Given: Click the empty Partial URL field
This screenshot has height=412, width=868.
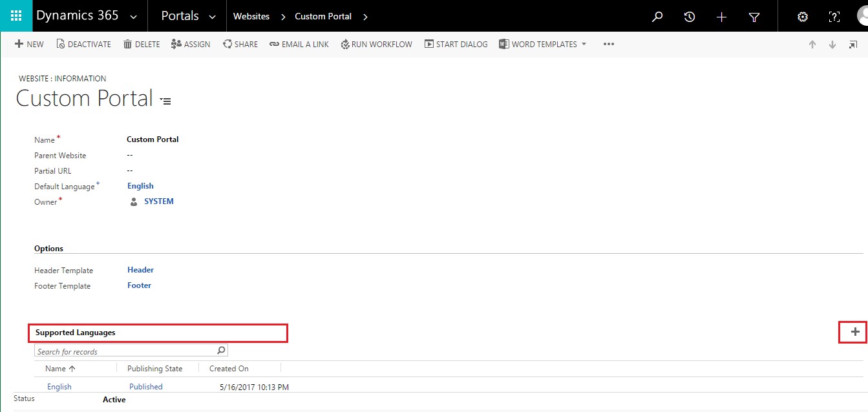Looking at the screenshot, I should tap(130, 170).
